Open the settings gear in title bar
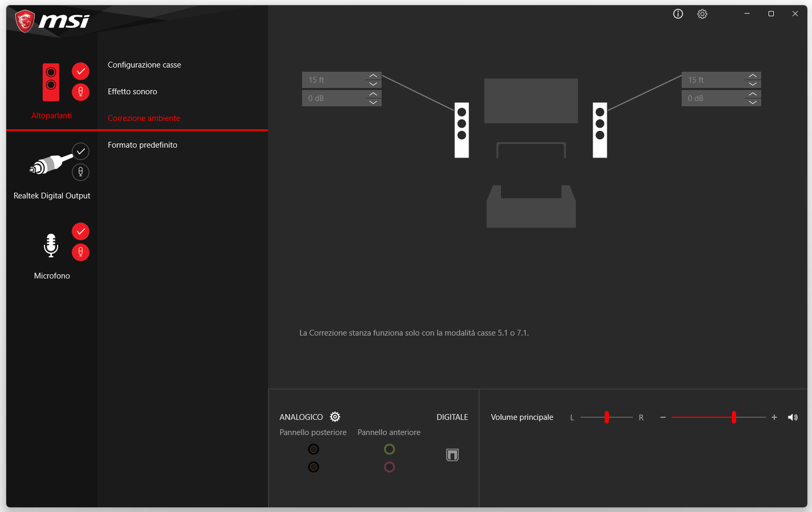The height and width of the screenshot is (512, 812). pos(703,14)
